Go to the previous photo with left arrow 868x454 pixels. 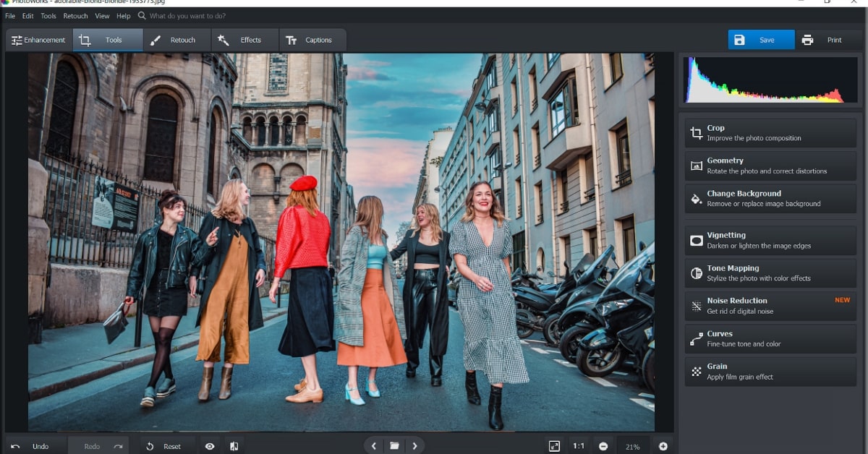point(373,446)
